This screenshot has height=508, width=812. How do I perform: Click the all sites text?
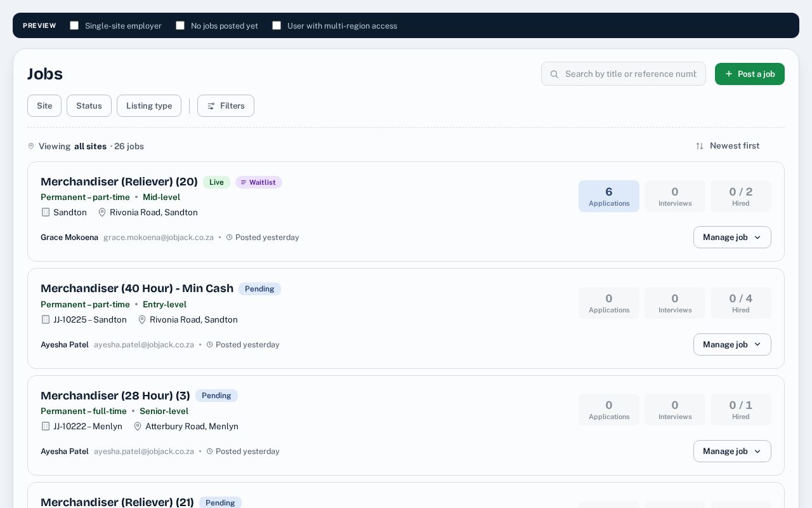click(x=90, y=146)
